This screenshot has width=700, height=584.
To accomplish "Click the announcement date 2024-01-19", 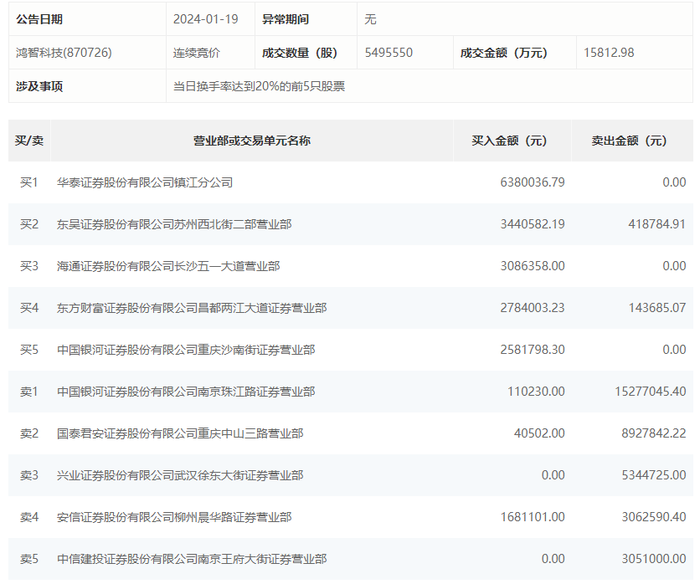I will pyautogui.click(x=205, y=19).
